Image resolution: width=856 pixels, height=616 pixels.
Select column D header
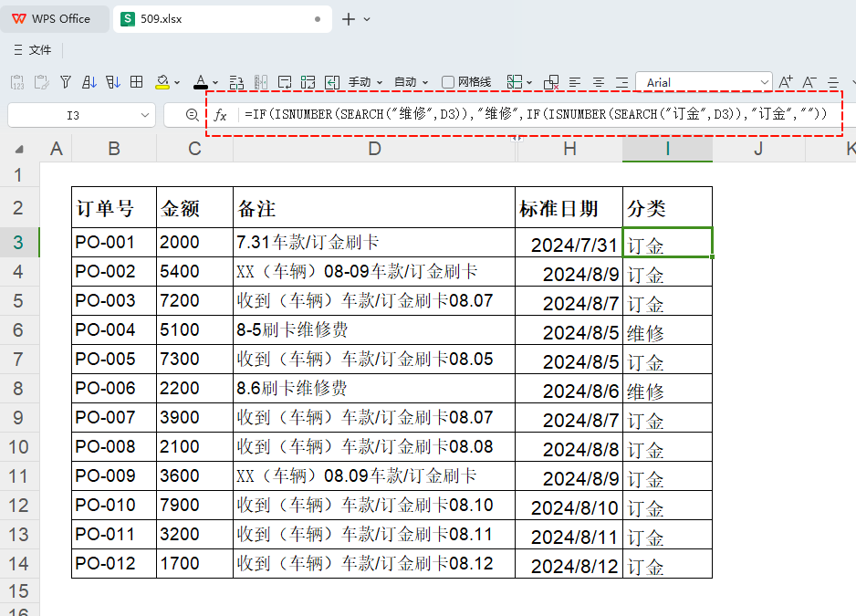point(374,149)
